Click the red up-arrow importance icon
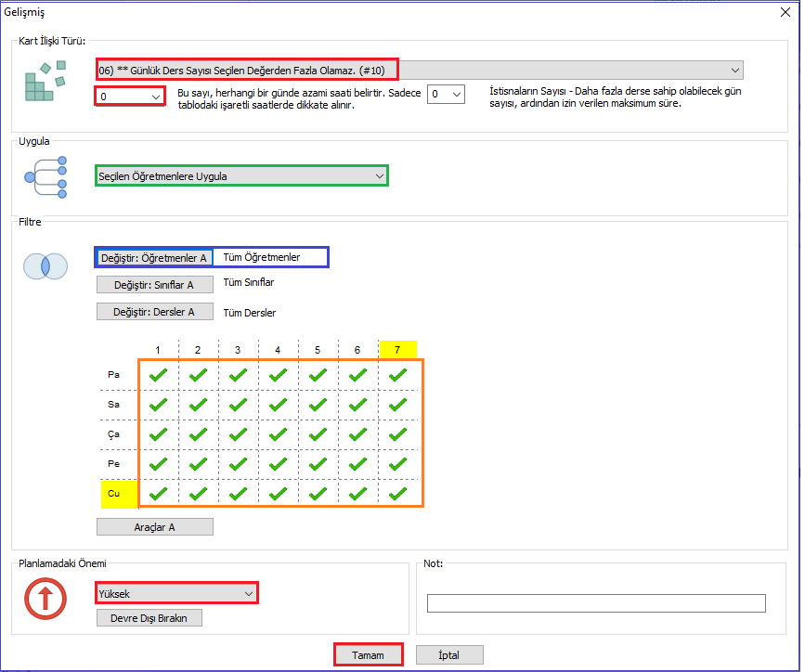805x672 pixels. [45, 599]
